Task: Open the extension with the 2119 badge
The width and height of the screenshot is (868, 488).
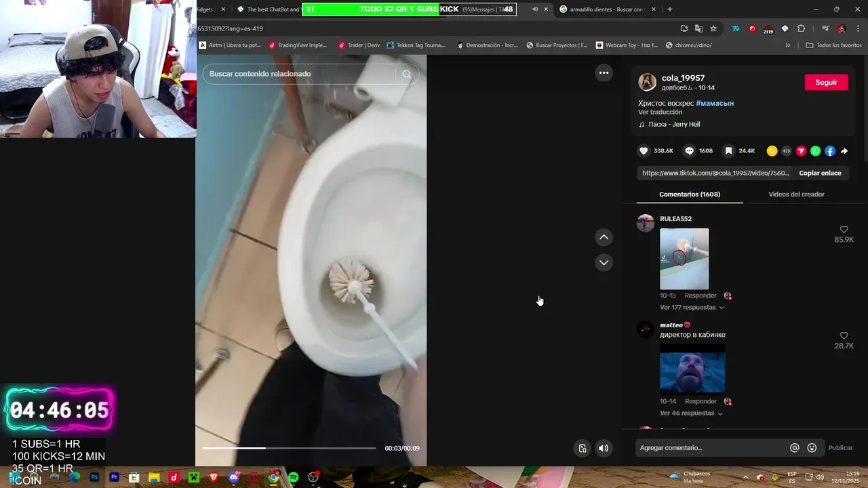Action: click(768, 29)
